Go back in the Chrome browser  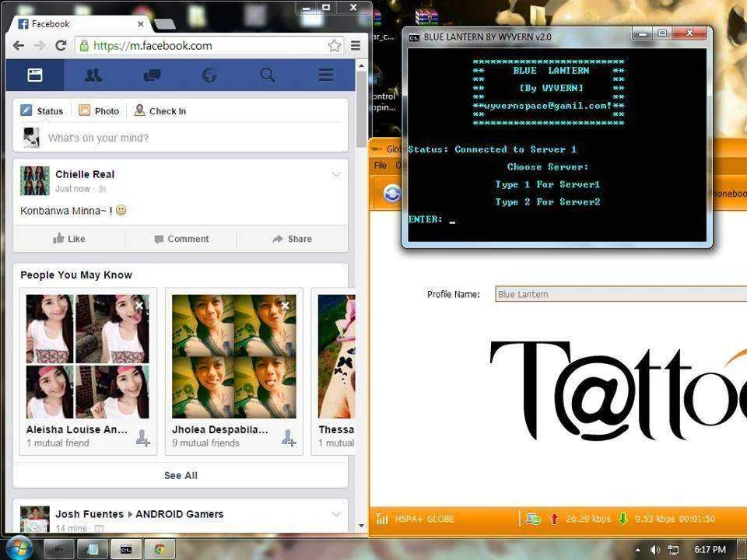click(19, 46)
